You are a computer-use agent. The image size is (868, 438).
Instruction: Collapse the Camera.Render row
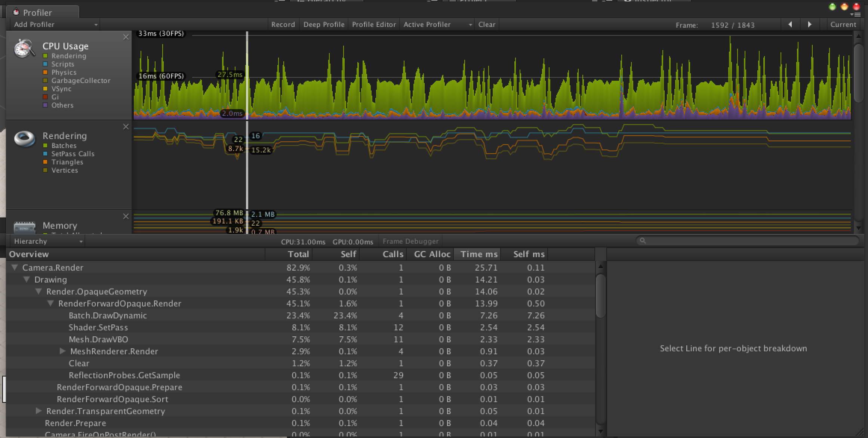15,268
